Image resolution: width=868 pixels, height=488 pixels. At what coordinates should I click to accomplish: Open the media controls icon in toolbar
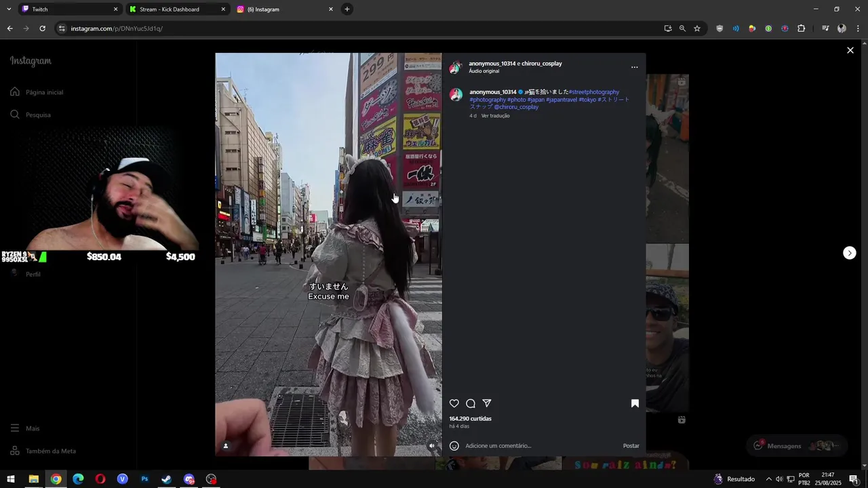pos(825,28)
